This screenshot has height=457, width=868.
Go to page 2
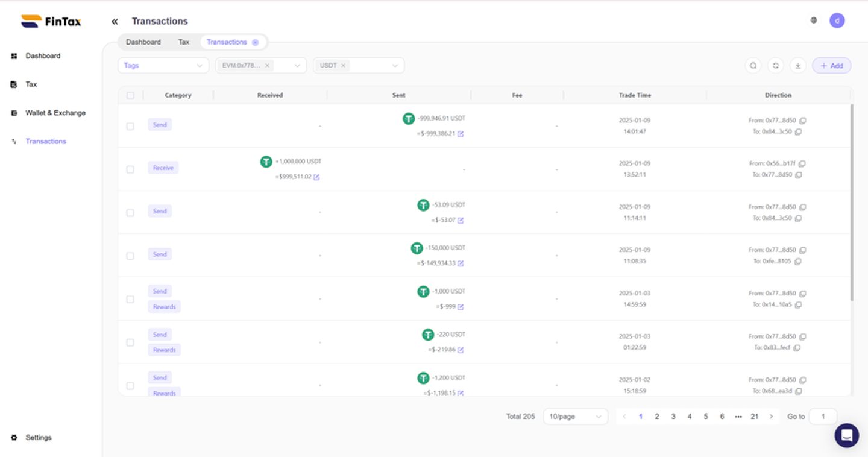657,417
